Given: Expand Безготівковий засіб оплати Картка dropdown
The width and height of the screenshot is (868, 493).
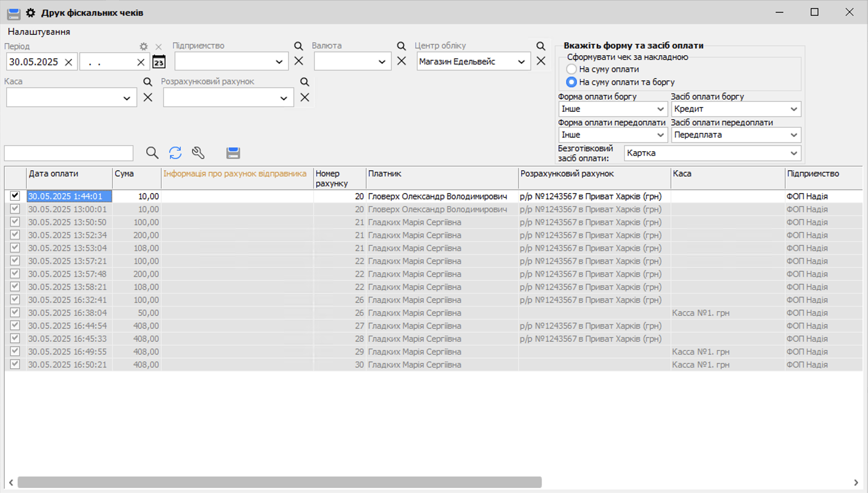Looking at the screenshot, I should [794, 153].
